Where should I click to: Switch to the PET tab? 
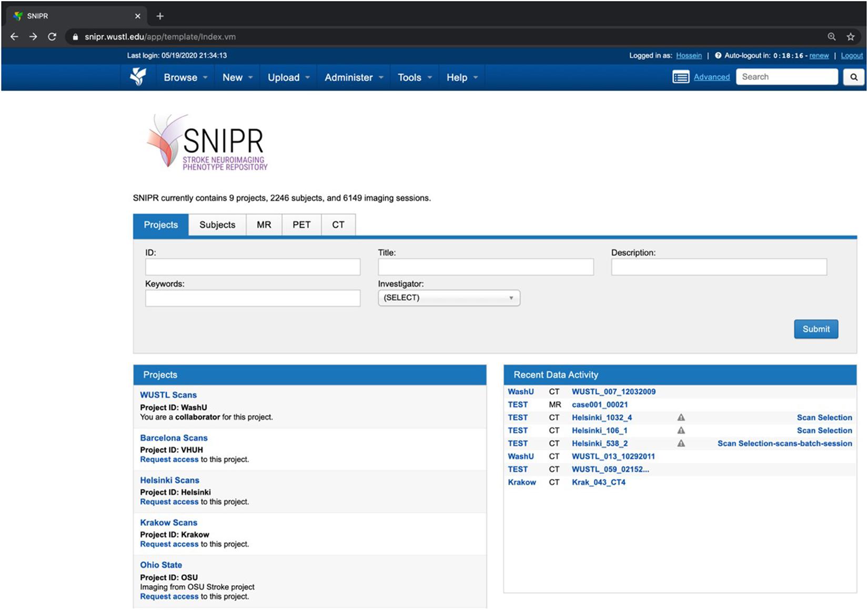point(301,225)
